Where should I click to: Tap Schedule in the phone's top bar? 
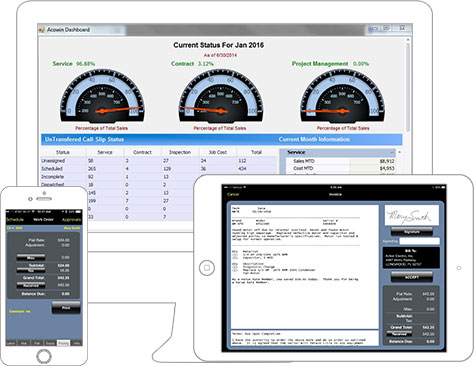[x=15, y=220]
